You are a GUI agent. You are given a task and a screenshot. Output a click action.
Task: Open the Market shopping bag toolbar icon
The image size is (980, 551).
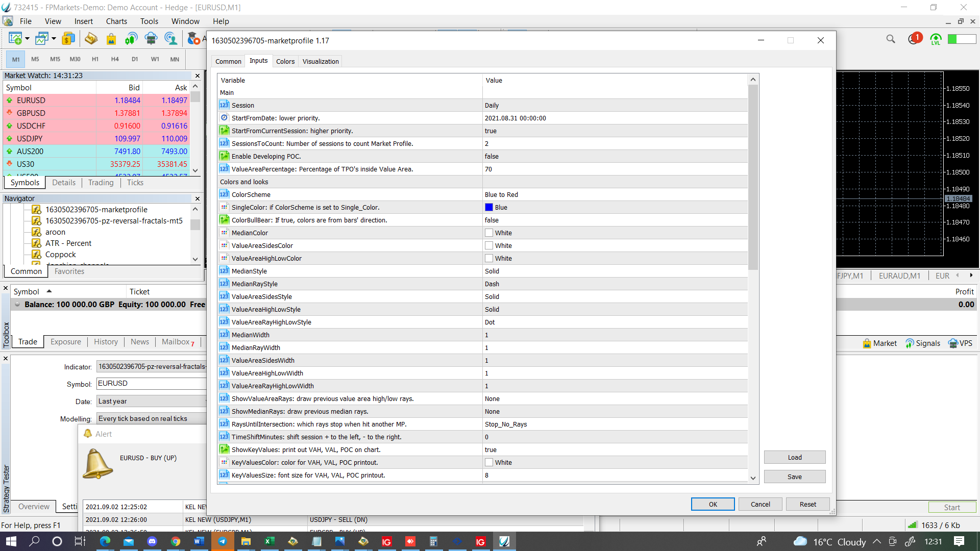pos(111,39)
